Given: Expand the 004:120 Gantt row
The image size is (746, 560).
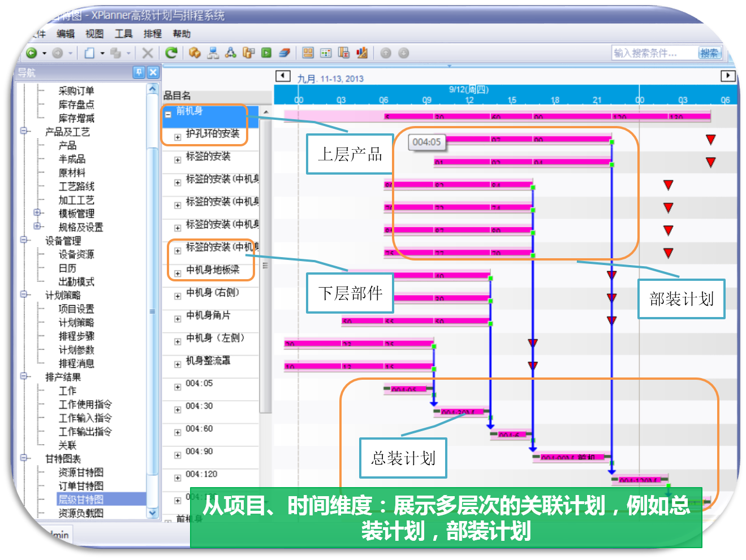Looking at the screenshot, I should [x=177, y=477].
